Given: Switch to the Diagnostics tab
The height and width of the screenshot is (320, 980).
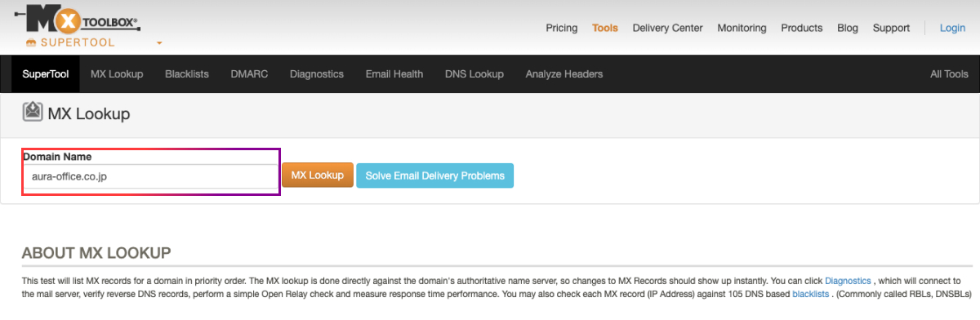Looking at the screenshot, I should point(317,73).
